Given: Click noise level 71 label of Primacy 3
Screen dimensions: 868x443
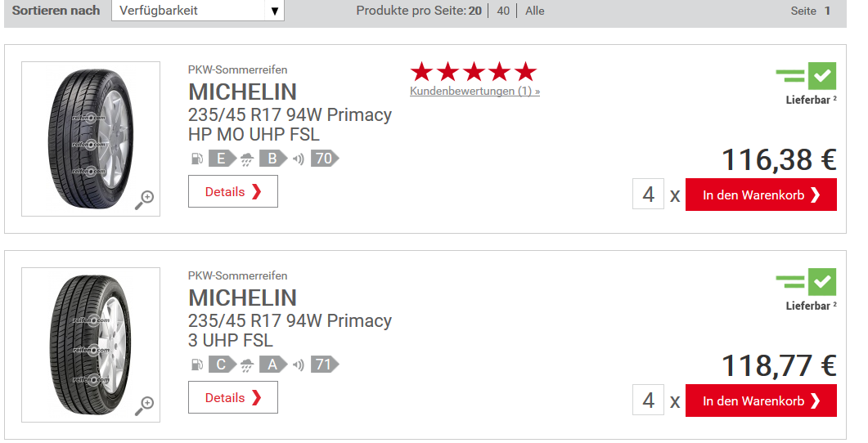Looking at the screenshot, I should pyautogui.click(x=325, y=365).
